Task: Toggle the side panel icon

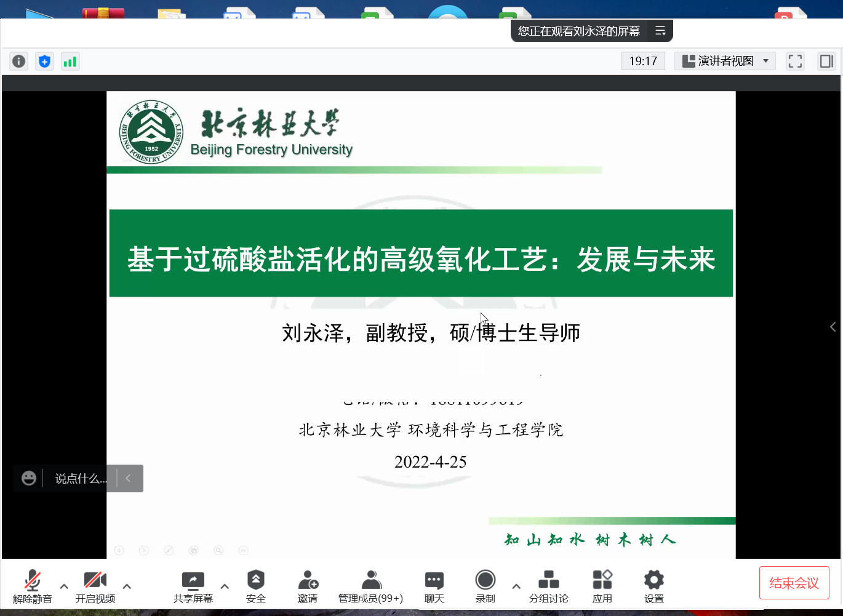Action: tap(826, 61)
